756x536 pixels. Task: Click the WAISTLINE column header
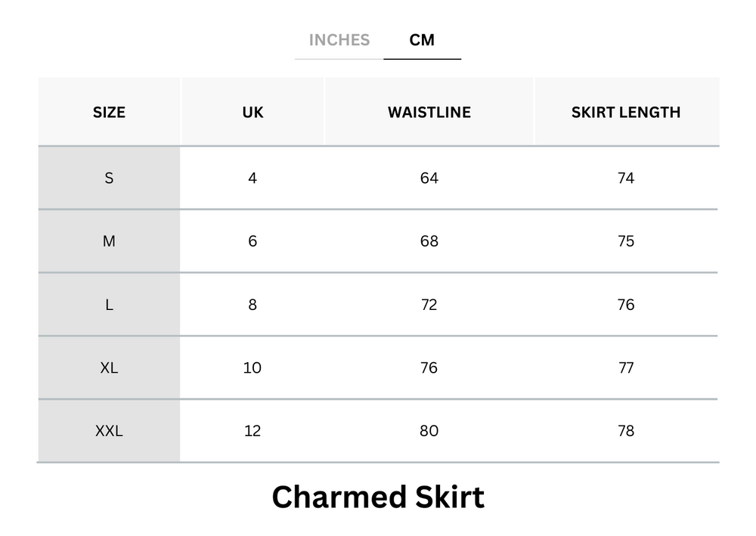(x=429, y=112)
